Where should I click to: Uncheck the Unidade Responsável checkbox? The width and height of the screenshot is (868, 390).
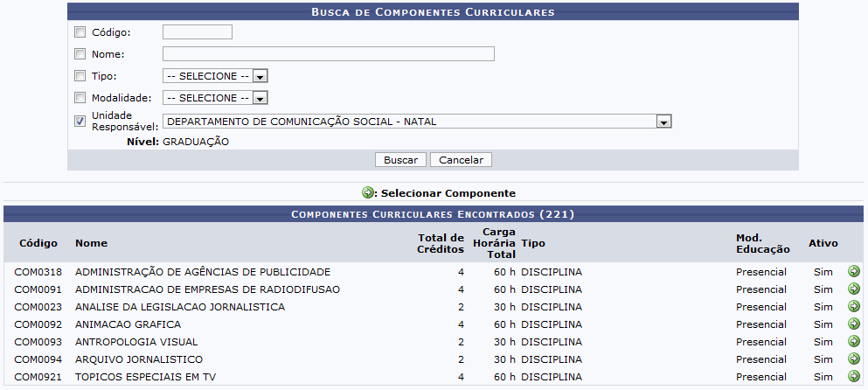click(80, 122)
